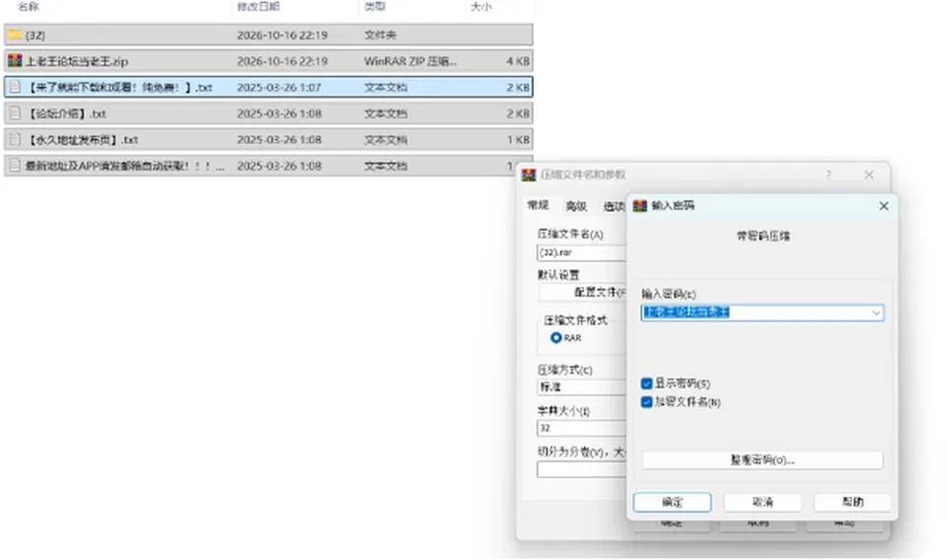Sort file list by 名称 column header
The height and width of the screenshot is (560, 947).
point(29,7)
